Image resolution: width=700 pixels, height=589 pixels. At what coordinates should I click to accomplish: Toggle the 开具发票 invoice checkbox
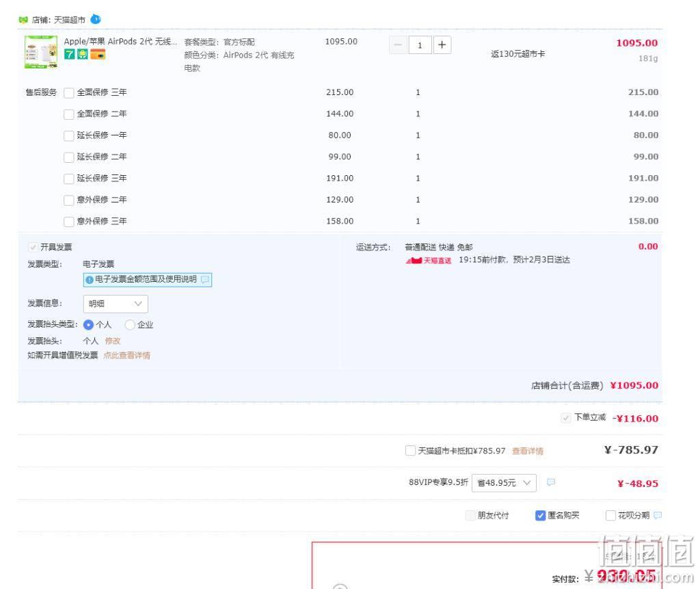point(33,247)
